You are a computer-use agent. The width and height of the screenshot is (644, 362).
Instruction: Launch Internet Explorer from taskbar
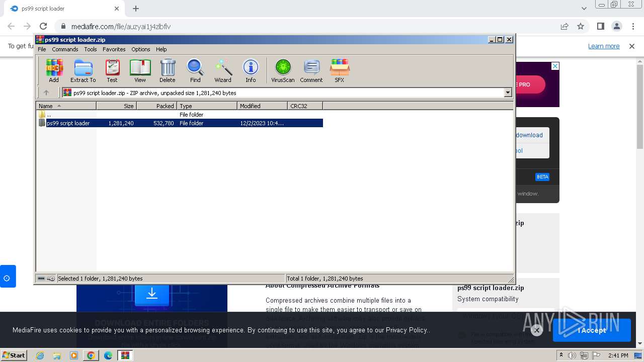coord(40,355)
